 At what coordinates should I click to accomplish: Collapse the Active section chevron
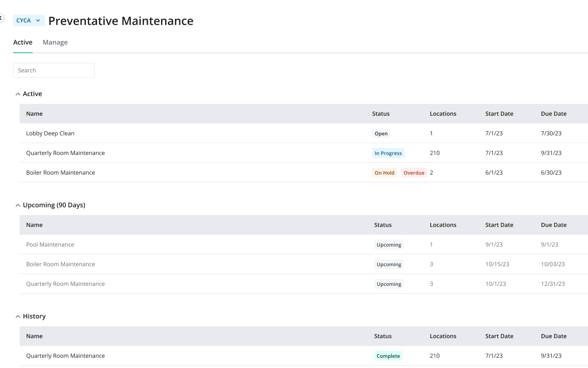(x=18, y=94)
